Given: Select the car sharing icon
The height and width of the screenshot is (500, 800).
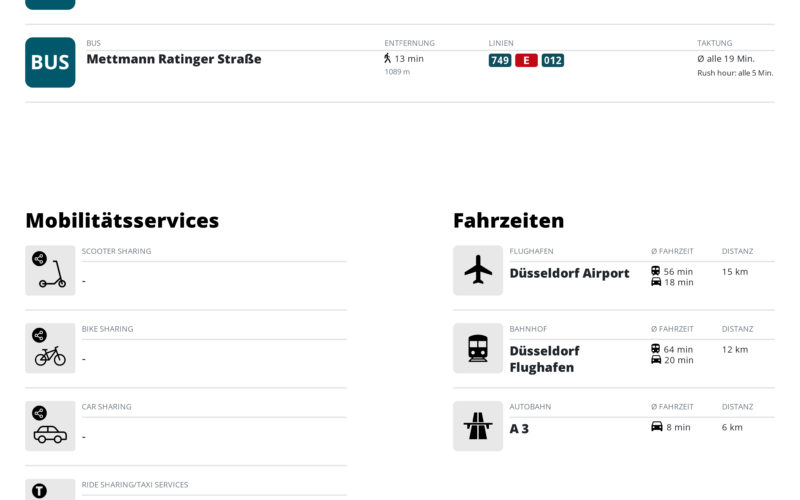Looking at the screenshot, I should click(x=50, y=426).
